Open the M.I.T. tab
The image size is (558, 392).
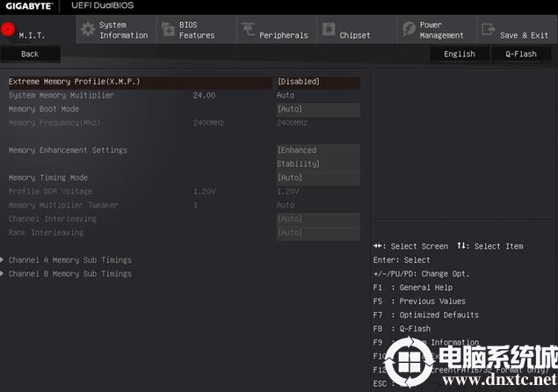click(x=38, y=30)
